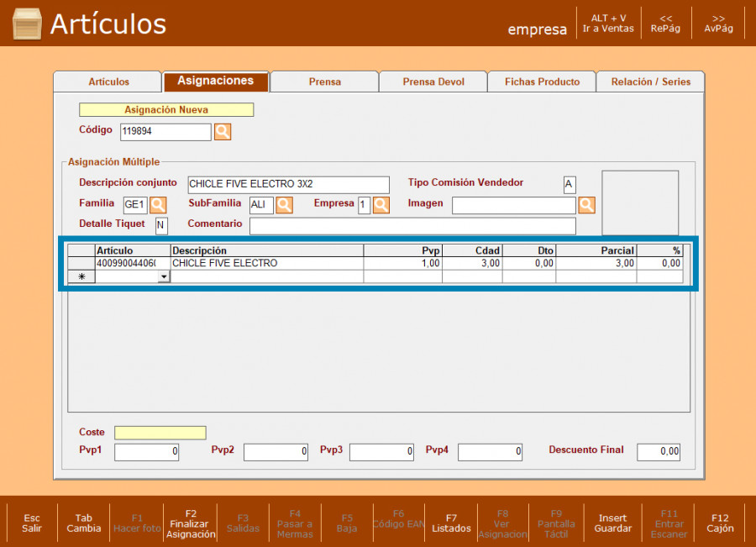Click the Imagen browse magnifier icon
Screen dimensions: 756x547
tap(586, 204)
